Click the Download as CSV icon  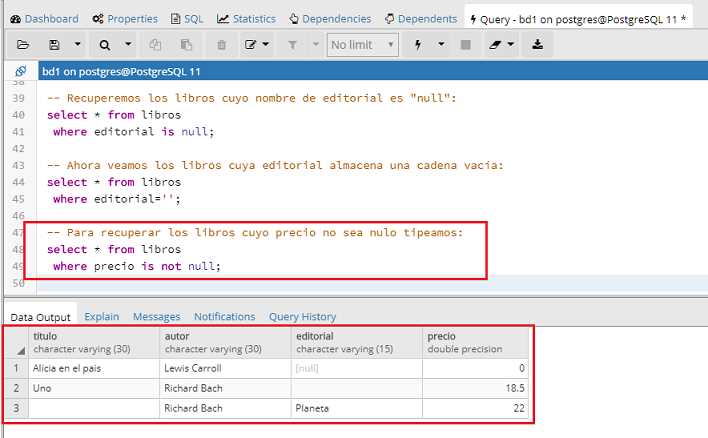pyautogui.click(x=537, y=45)
